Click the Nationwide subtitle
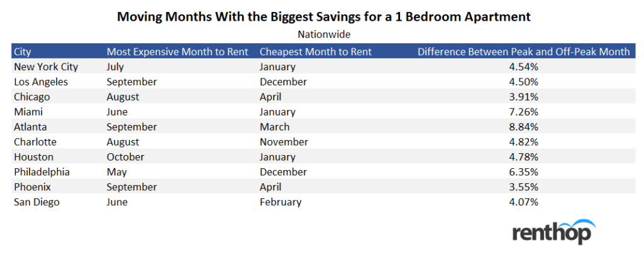644x253 pixels. pyautogui.click(x=324, y=34)
